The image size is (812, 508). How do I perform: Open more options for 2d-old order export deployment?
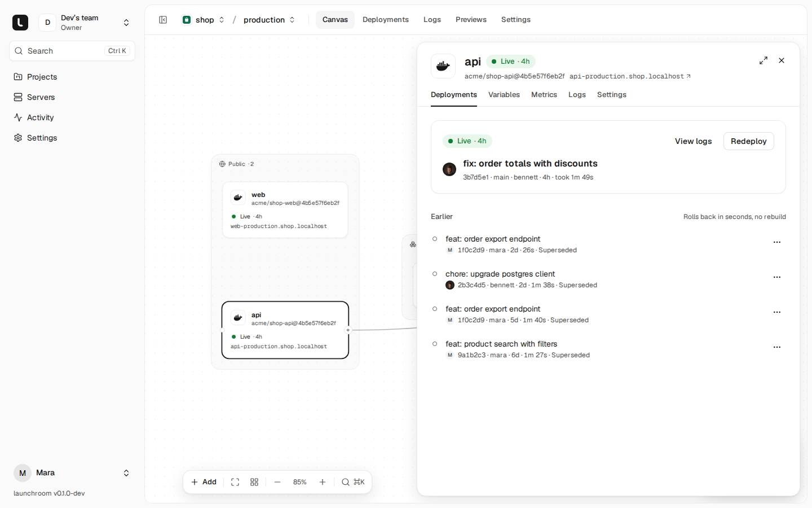click(777, 242)
